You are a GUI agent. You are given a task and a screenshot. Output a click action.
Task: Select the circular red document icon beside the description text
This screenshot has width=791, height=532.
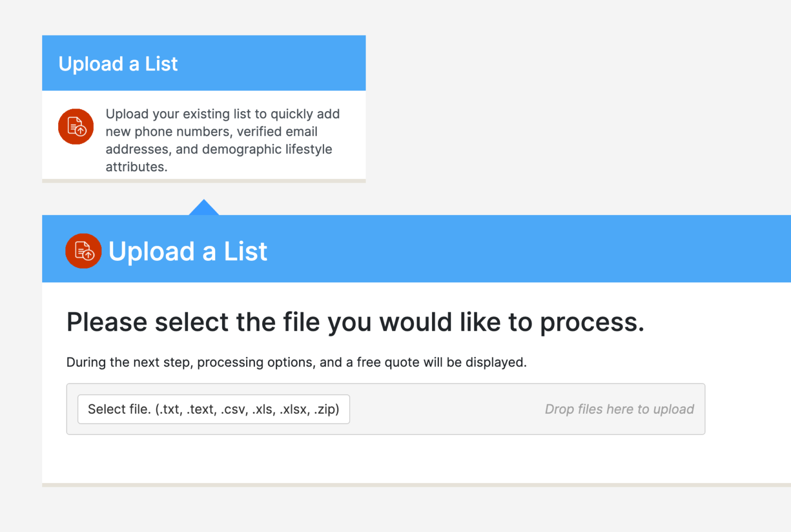76,126
